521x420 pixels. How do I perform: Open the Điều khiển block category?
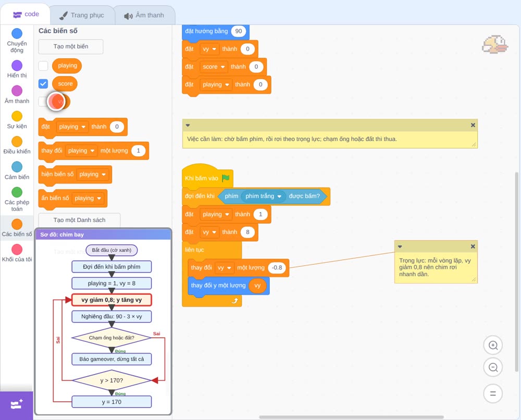click(x=17, y=145)
